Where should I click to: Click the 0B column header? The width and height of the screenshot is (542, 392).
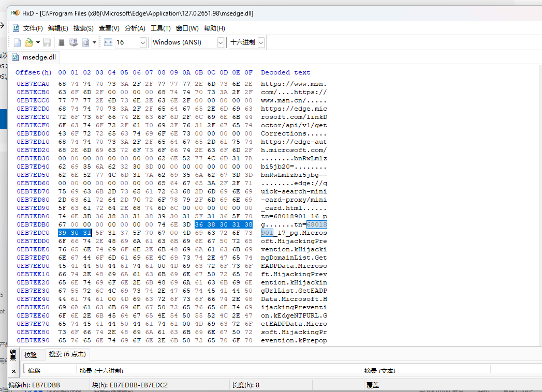199,72
